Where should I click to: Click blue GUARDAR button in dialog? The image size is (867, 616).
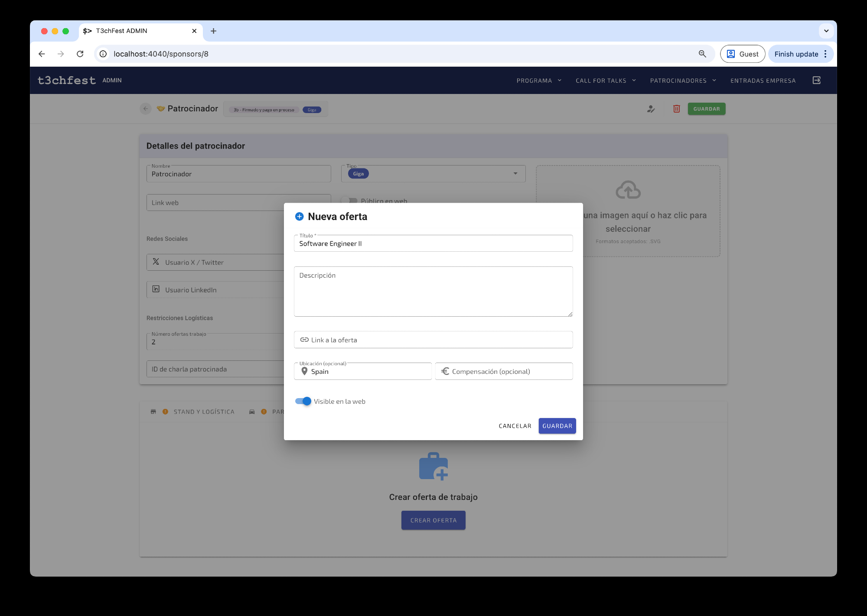point(557,426)
